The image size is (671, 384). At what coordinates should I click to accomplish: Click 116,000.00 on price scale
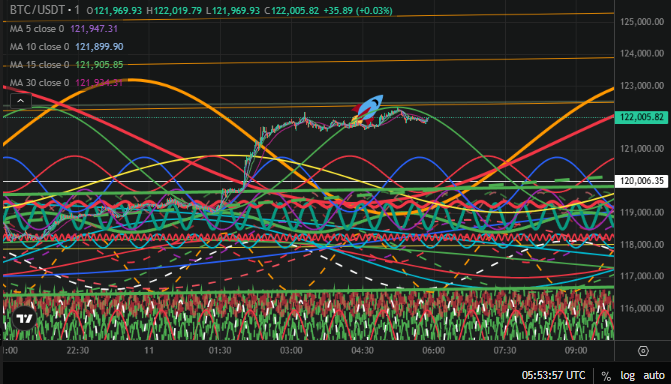(x=642, y=308)
